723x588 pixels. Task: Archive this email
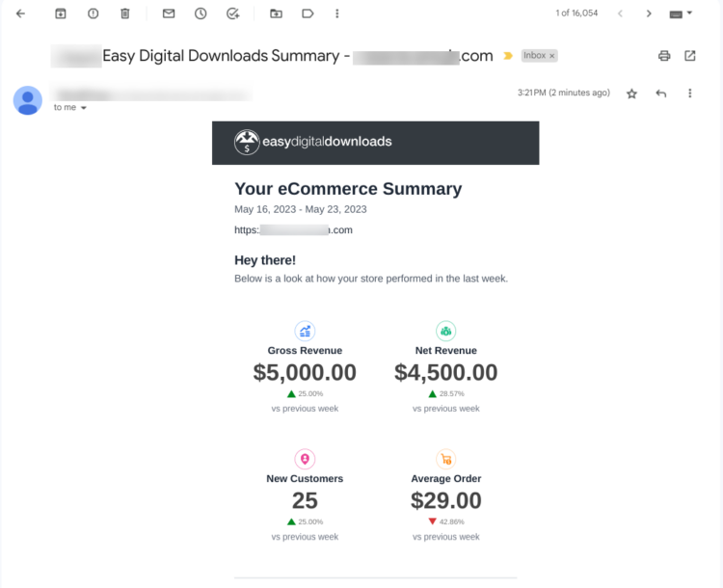61,13
